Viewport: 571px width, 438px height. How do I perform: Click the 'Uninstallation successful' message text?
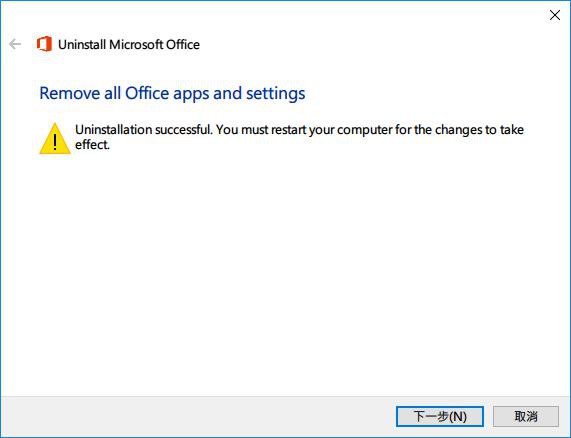click(x=299, y=137)
